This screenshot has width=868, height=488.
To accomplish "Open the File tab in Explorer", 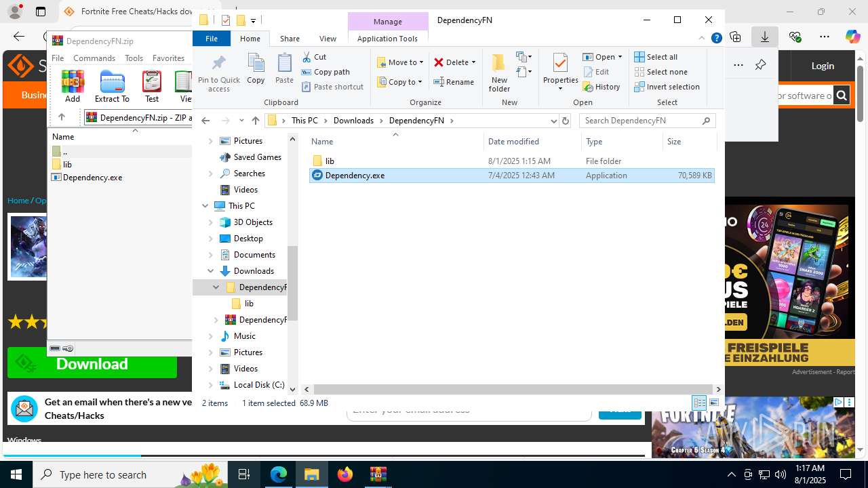I will coord(212,39).
